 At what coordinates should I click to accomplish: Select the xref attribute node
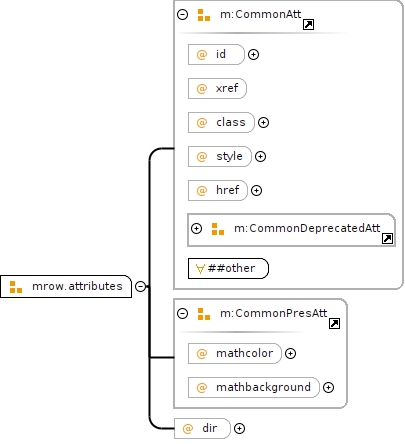[217, 89]
